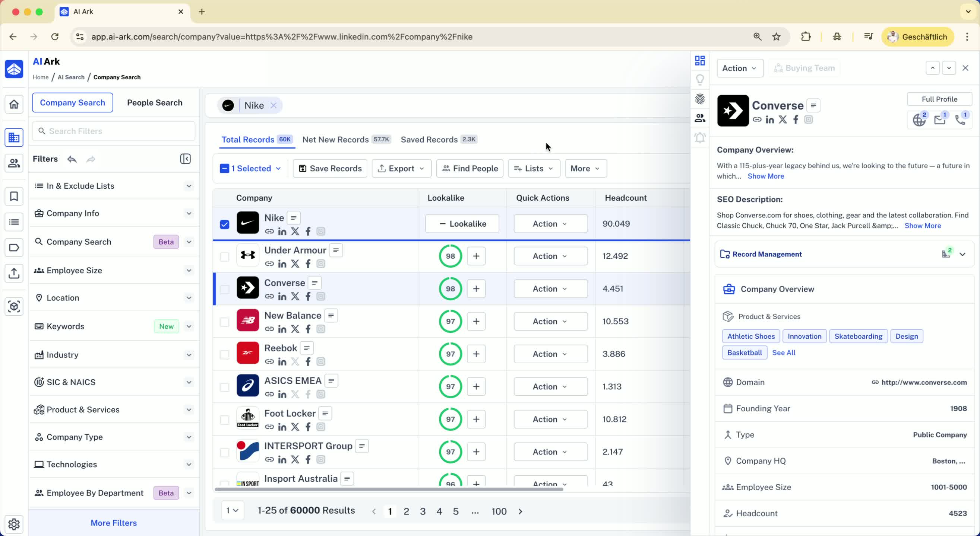Collapse the filters panel icon
The width and height of the screenshot is (980, 536).
(x=185, y=159)
